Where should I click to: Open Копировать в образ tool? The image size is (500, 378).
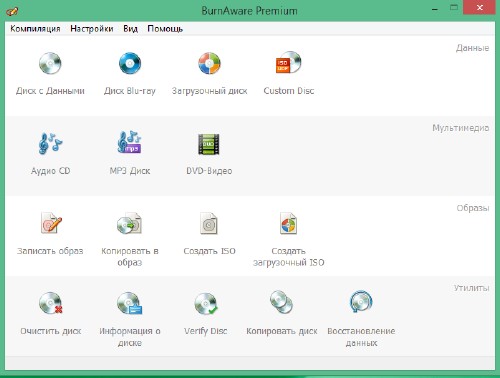click(x=130, y=223)
